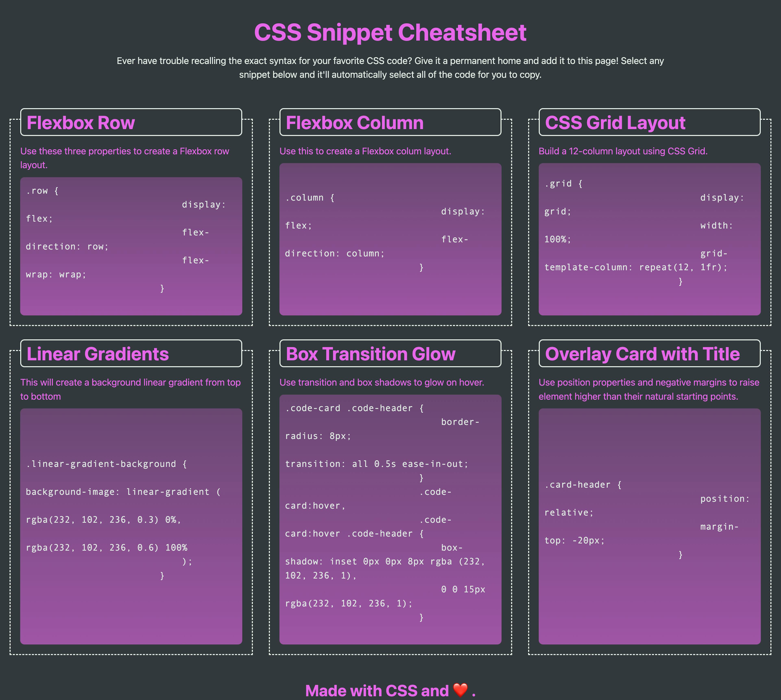The width and height of the screenshot is (781, 700).
Task: Click 'Use this to create a Flexbox colum layout.'
Action: (365, 151)
